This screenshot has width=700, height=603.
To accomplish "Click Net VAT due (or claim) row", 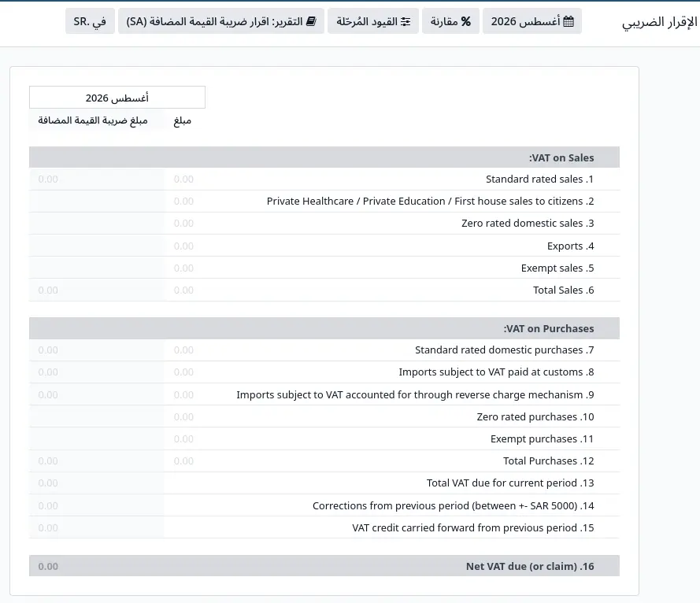I will point(324,566).
